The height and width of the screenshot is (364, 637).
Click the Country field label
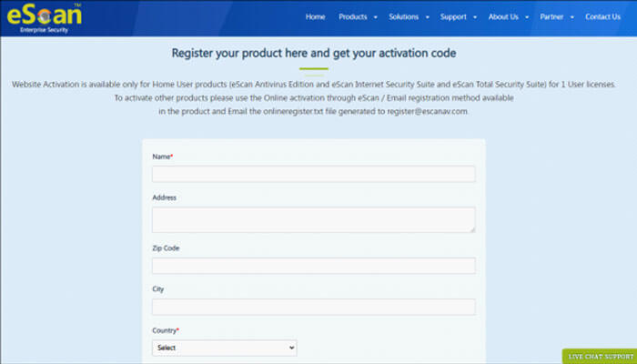166,330
